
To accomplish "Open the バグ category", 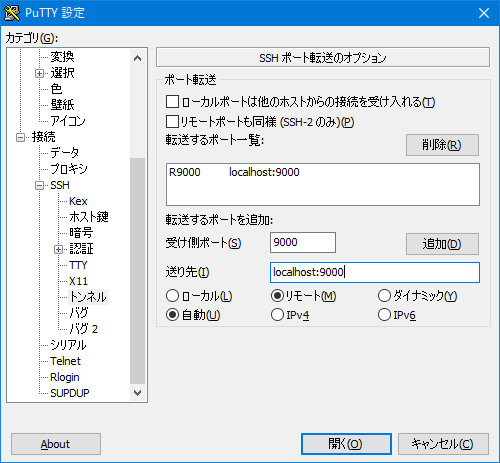I will tap(79, 313).
